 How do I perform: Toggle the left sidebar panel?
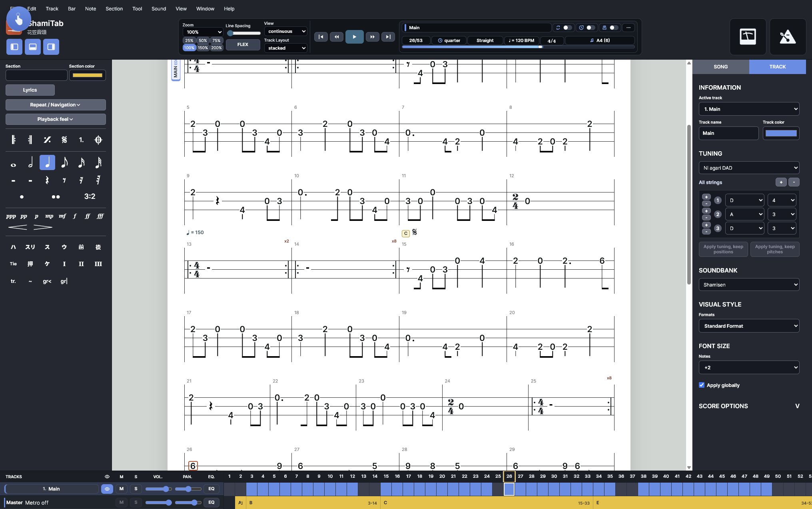14,47
